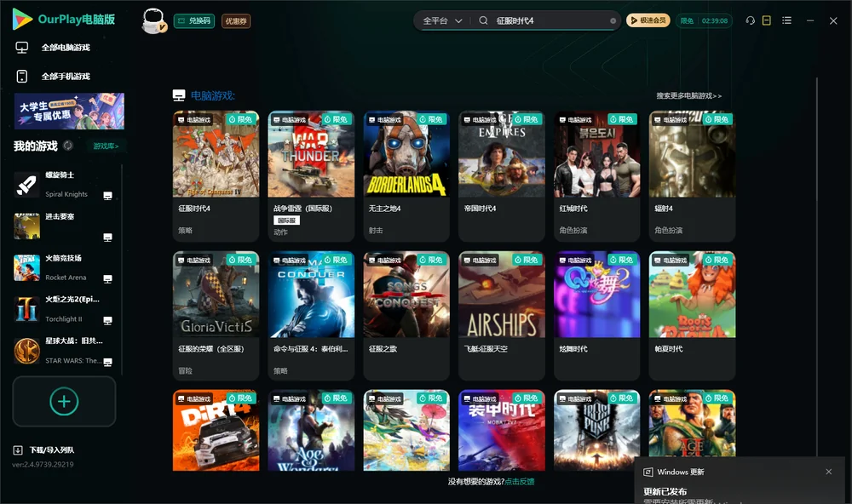Select 全部电脑游戏 in the sidebar
Viewport: 852px width, 504px height.
53,48
